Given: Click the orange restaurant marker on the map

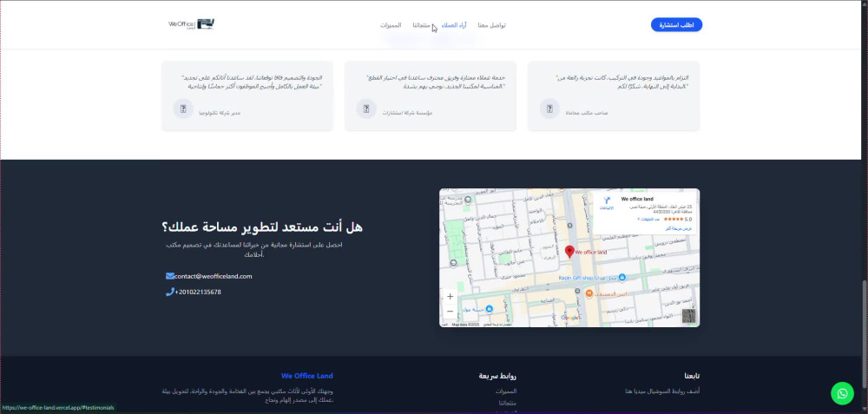Looking at the screenshot, I should click(589, 292).
